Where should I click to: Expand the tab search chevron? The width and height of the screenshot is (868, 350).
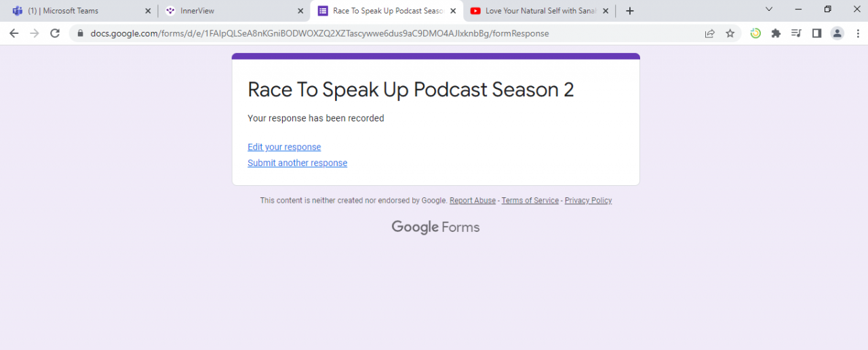(768, 9)
